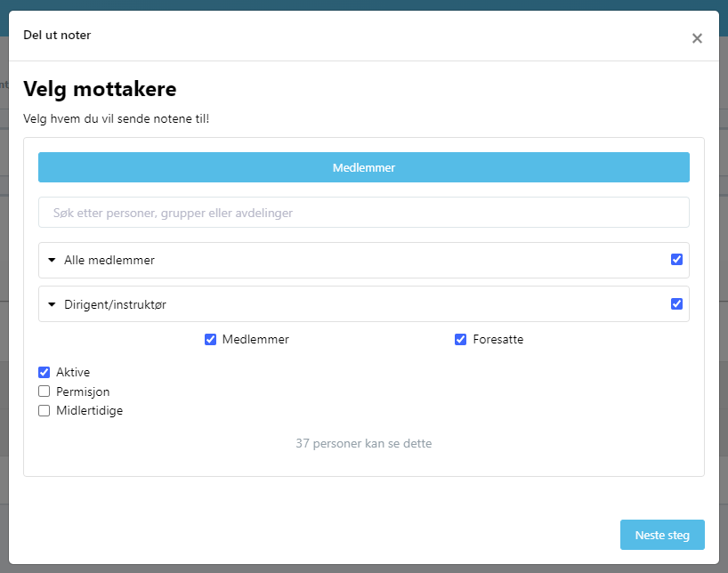Uncheck the Alle medlemmer row checkbox
This screenshot has width=728, height=573.
tap(676, 260)
